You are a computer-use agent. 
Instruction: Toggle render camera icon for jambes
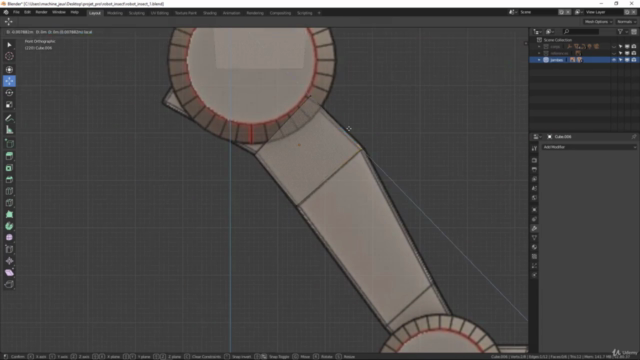(633, 60)
